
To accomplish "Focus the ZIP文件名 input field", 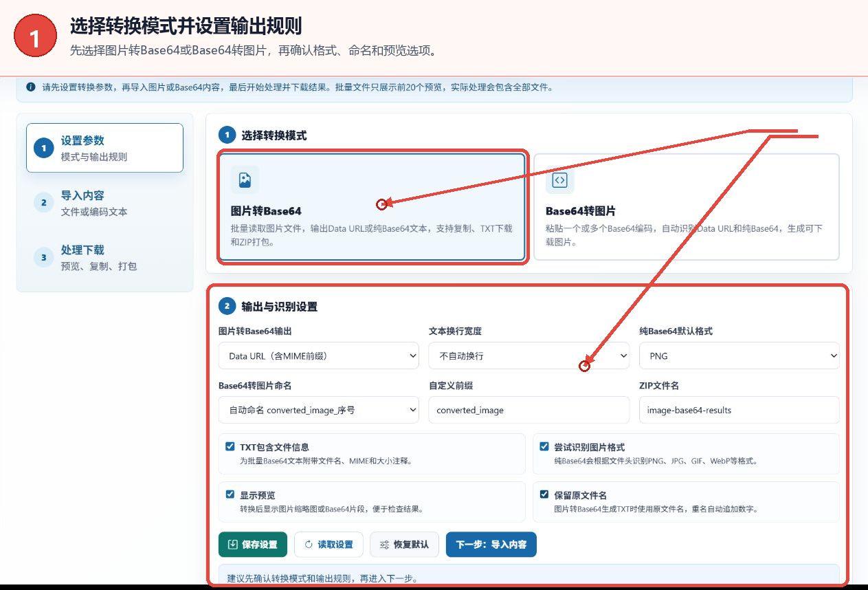I will (x=739, y=410).
